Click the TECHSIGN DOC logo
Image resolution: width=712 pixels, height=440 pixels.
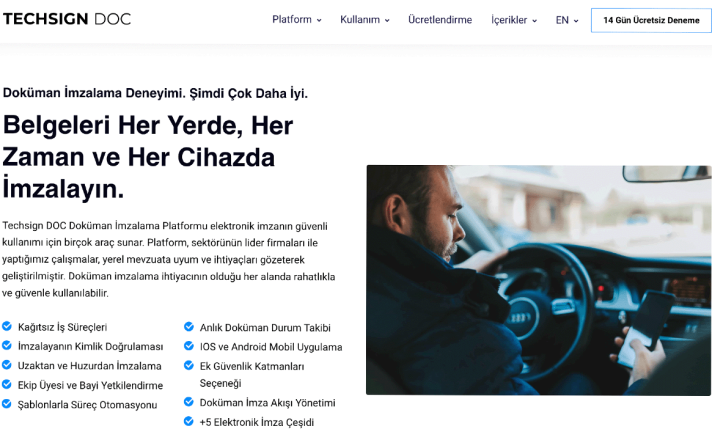click(67, 19)
